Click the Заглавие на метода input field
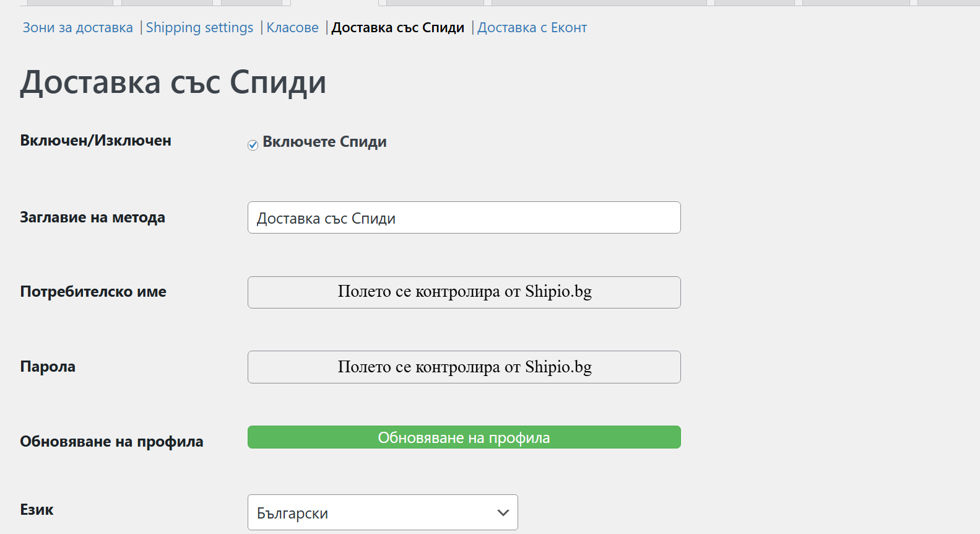980x534 pixels. point(464,217)
